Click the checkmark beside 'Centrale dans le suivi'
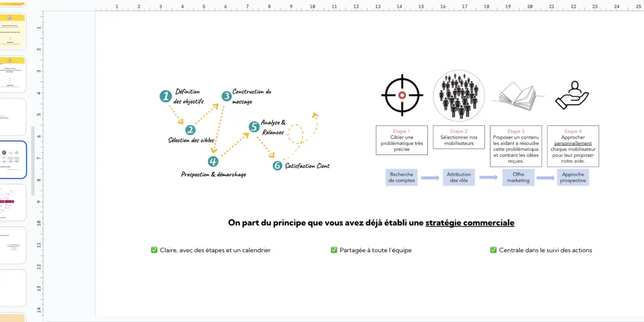644x322 pixels. 493,250
